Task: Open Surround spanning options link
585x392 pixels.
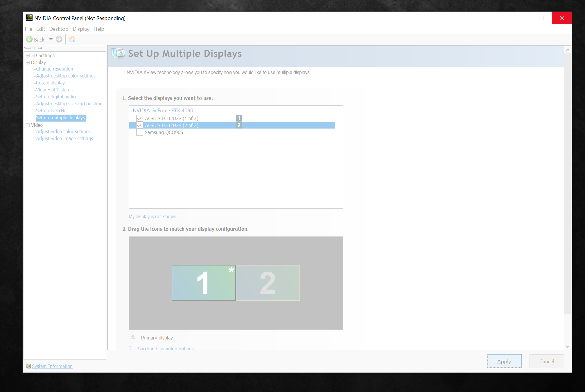Action: tap(166, 348)
